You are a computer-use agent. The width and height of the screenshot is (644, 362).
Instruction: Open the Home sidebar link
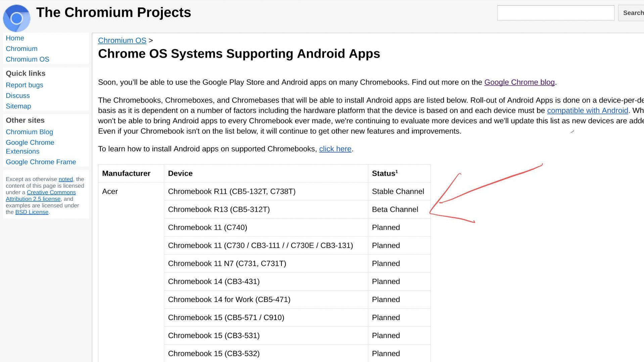15,38
